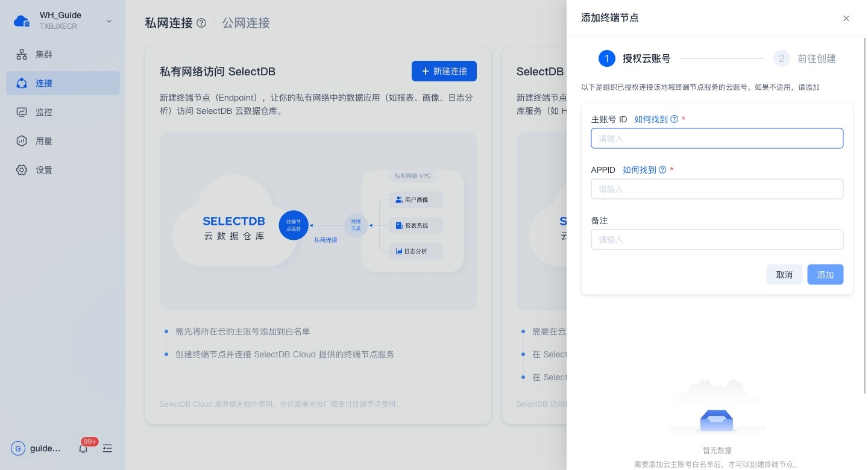This screenshot has width=868, height=470.
Task: Click the cluster icon beside 集群
Action: click(x=22, y=54)
